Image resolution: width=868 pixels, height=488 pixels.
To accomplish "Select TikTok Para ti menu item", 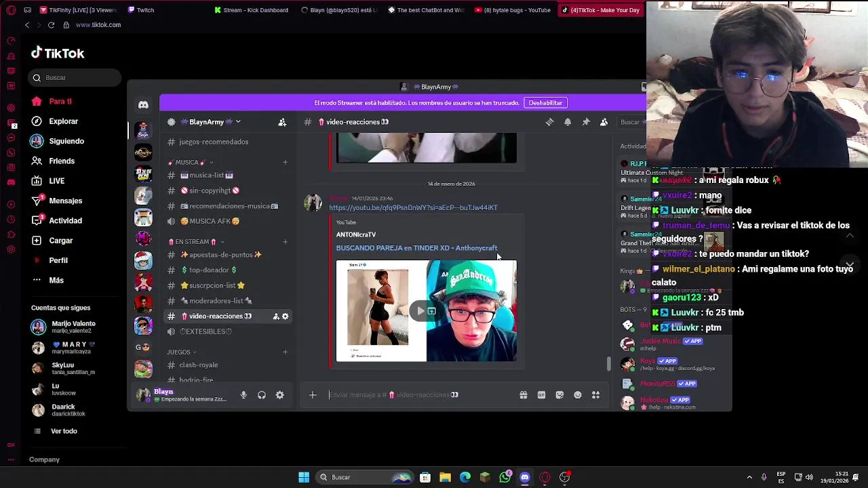I will 60,102.
